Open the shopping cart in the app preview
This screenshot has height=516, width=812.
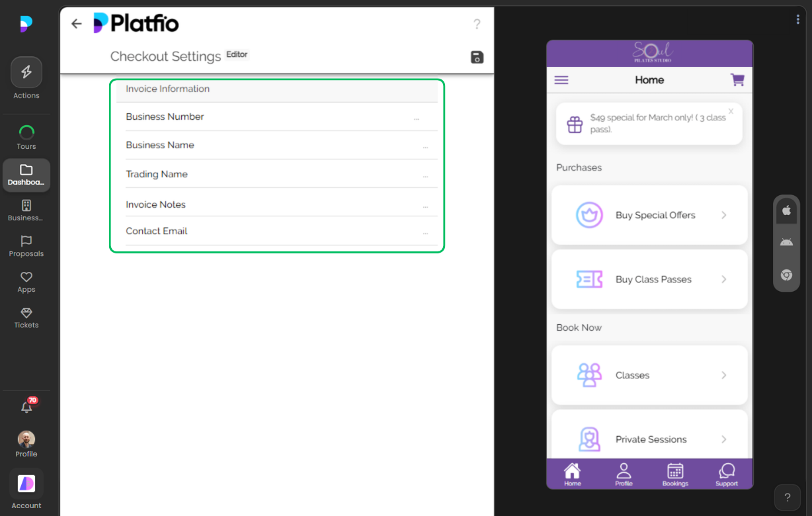click(x=737, y=79)
